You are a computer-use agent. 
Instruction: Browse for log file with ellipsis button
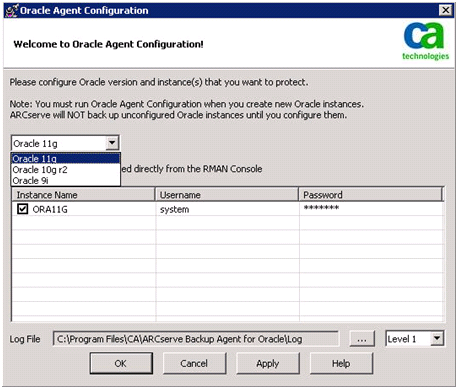coord(362,339)
